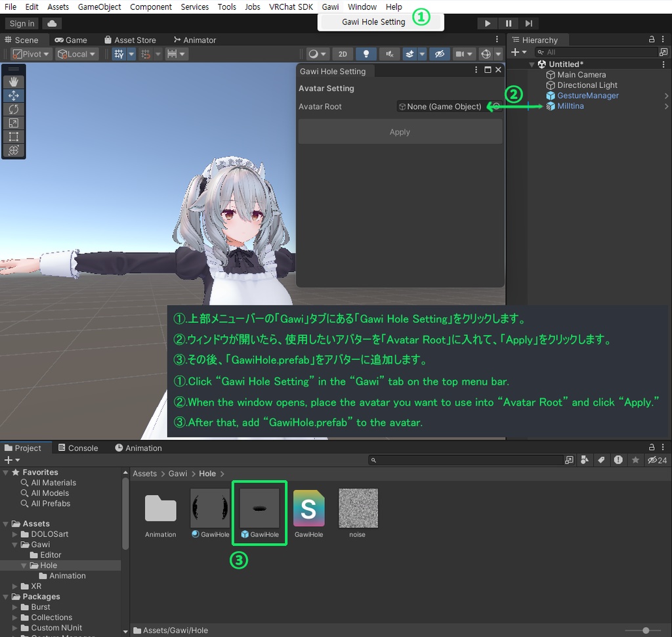Open the VRChat SDK menu
Screen dimensions: 672x637
tap(291, 7)
